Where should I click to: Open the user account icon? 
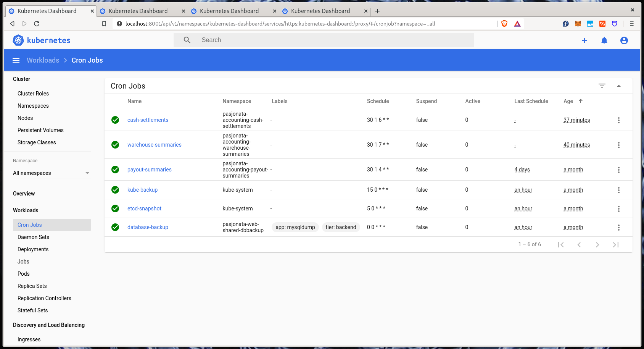pos(624,40)
